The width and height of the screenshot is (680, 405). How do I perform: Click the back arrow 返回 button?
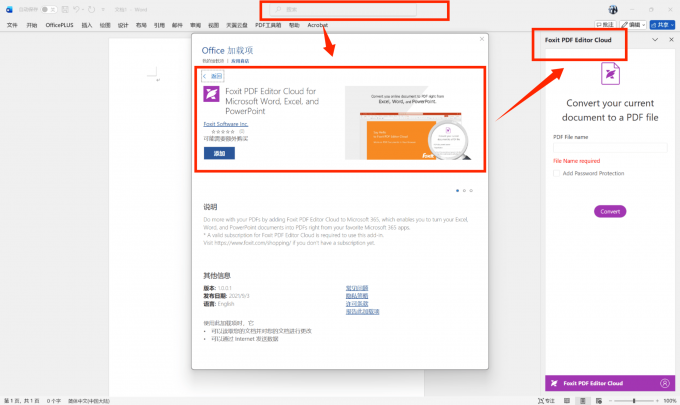(x=212, y=76)
